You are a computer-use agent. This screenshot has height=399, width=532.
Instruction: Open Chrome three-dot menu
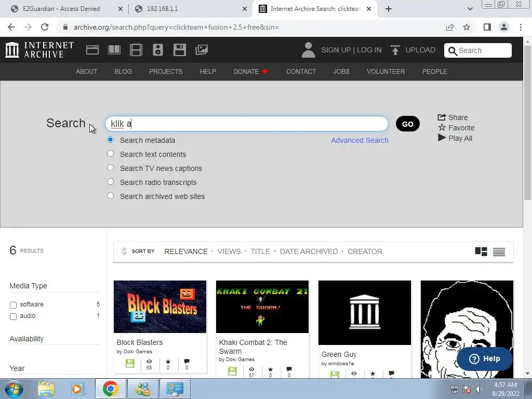(521, 27)
